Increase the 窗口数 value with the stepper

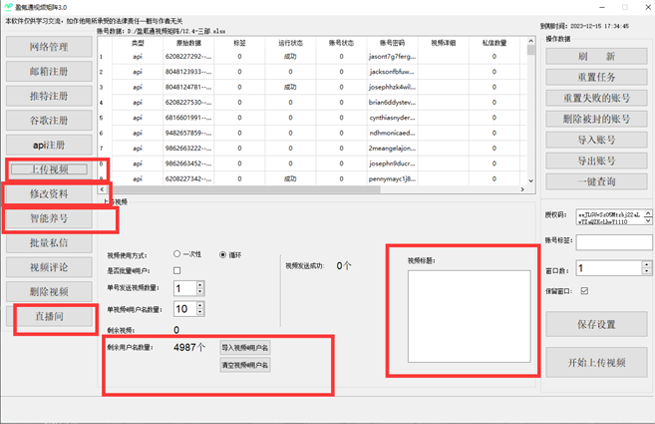645,265
